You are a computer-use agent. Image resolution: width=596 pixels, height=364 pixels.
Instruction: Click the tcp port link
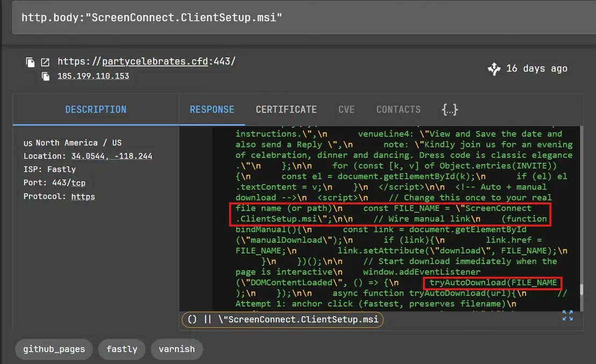pyautogui.click(x=78, y=183)
